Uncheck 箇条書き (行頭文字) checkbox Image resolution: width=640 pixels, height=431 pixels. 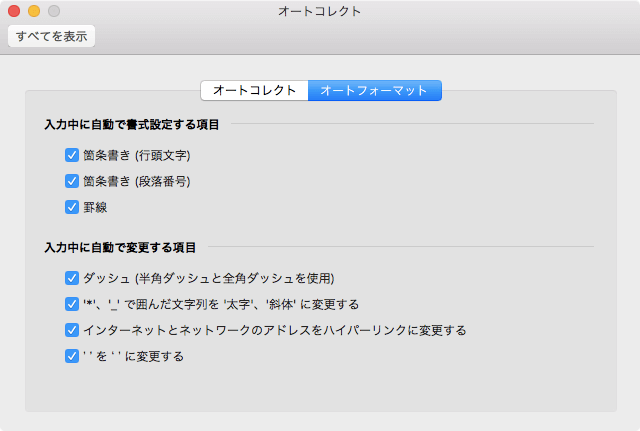click(x=72, y=155)
